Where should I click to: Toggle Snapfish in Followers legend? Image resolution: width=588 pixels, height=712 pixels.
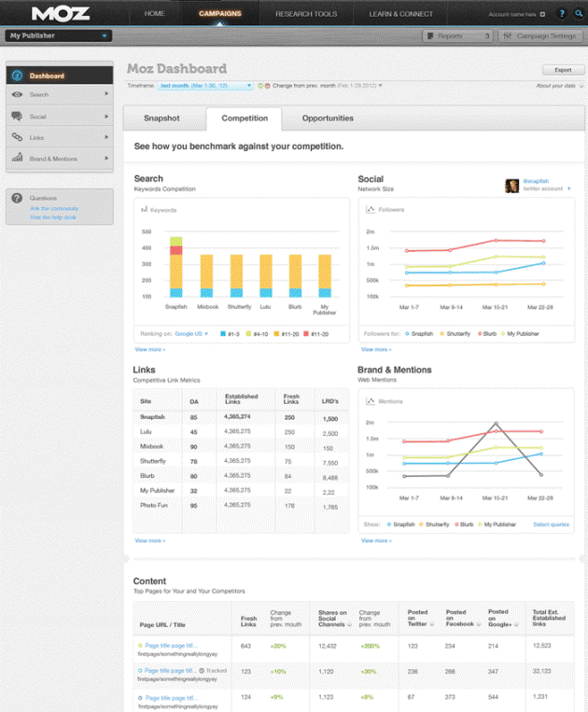pos(419,333)
